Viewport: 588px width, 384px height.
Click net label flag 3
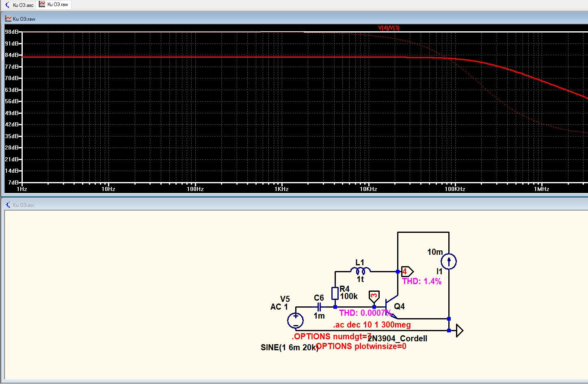click(374, 297)
